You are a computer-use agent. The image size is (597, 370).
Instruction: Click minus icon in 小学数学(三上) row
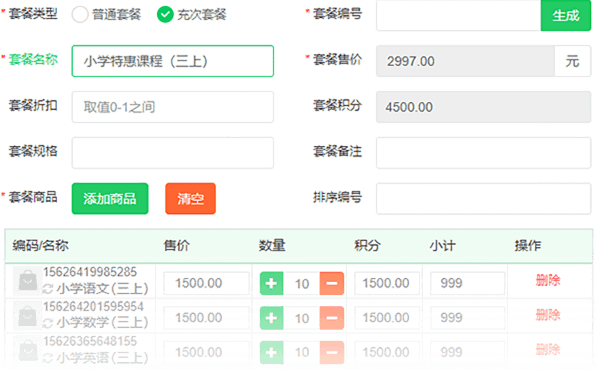click(x=332, y=318)
